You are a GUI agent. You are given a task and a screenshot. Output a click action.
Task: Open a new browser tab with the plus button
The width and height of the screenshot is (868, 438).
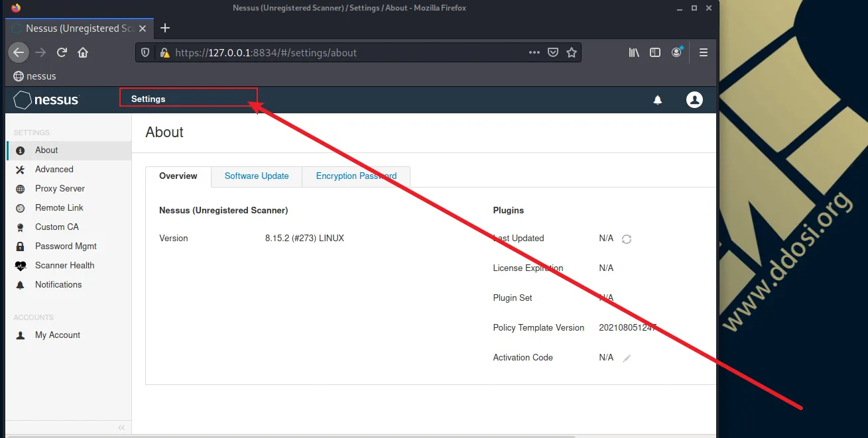click(165, 28)
